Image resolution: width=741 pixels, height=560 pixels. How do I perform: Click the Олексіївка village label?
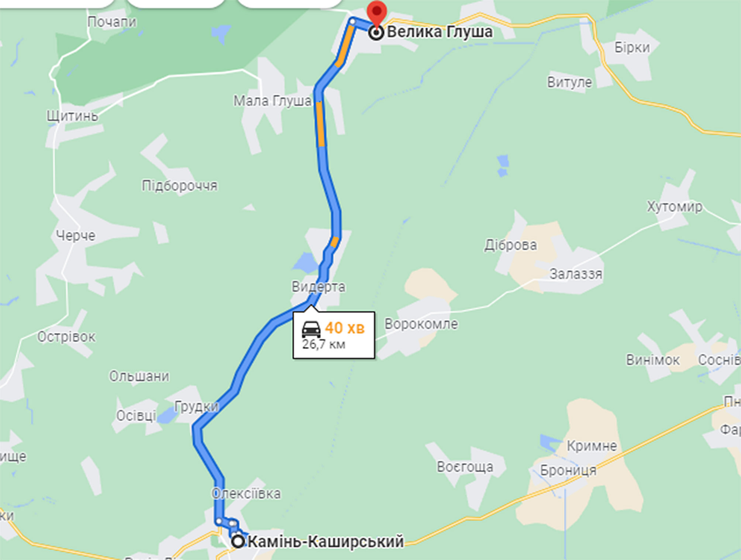246,494
